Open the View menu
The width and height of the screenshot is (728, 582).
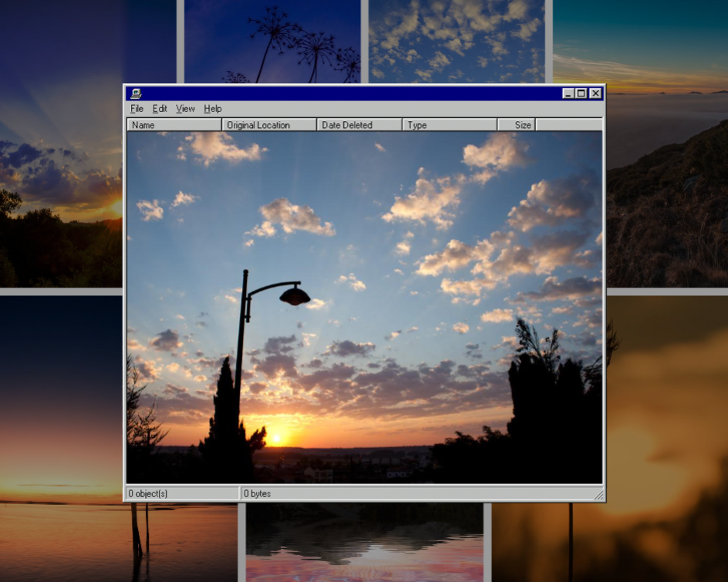(185, 109)
